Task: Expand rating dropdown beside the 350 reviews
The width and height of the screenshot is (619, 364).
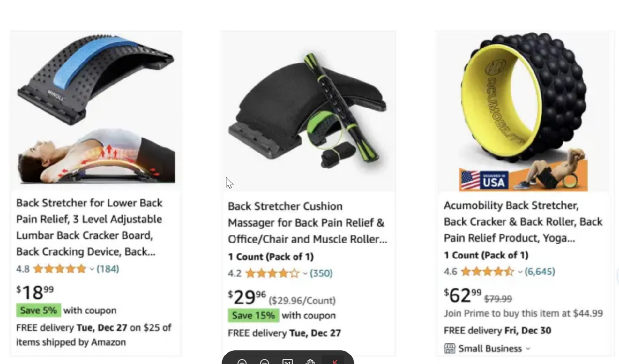Action: [305, 273]
